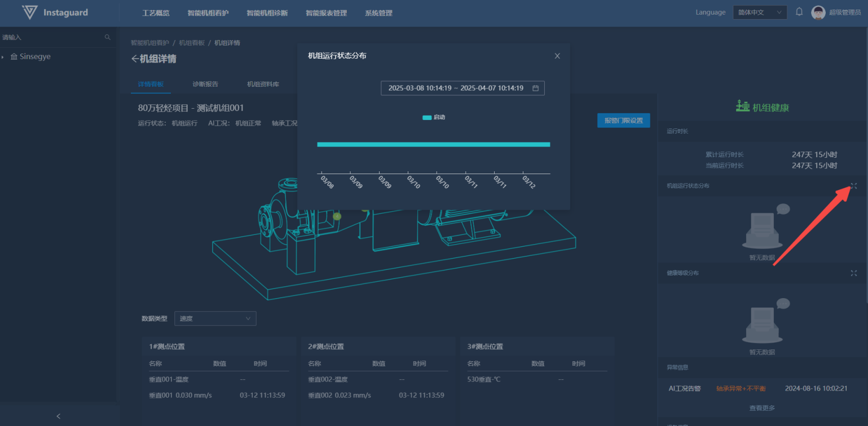Switch to the 诊断报告 tab
The height and width of the screenshot is (426, 868).
coord(205,84)
